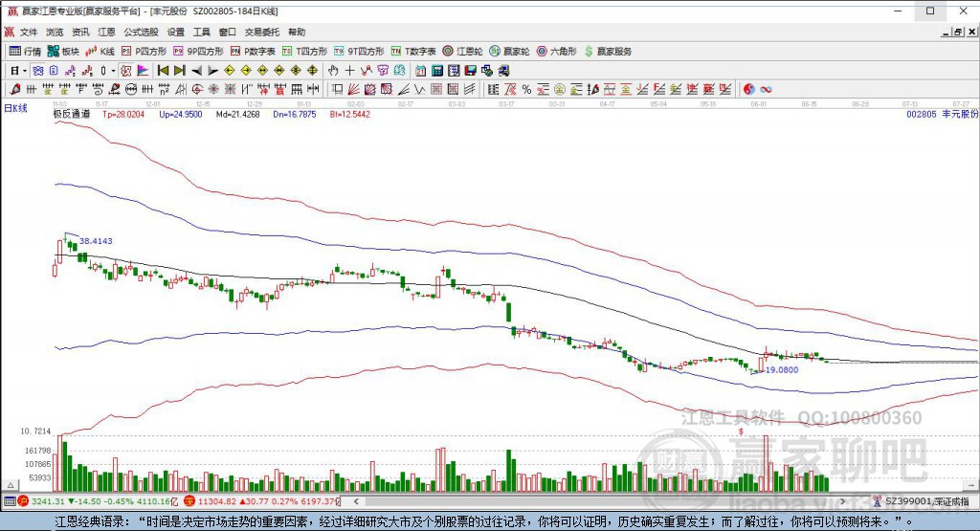Click the 板块 toolbar button

(x=63, y=52)
